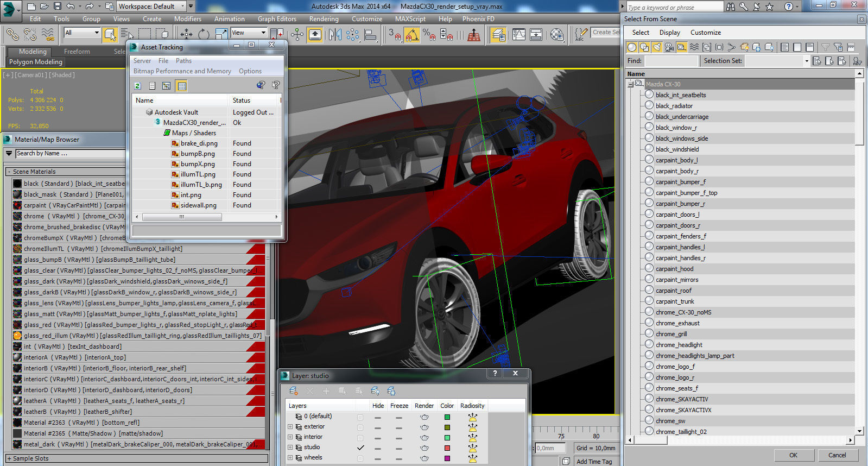Click the favorites star icon
Screen dimensions: 868x466
tap(769, 7)
